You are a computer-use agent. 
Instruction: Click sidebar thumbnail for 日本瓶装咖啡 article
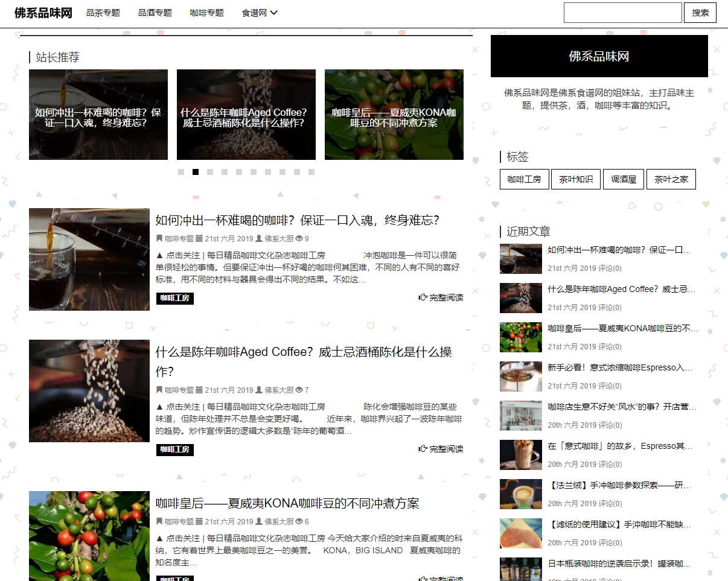point(521,569)
